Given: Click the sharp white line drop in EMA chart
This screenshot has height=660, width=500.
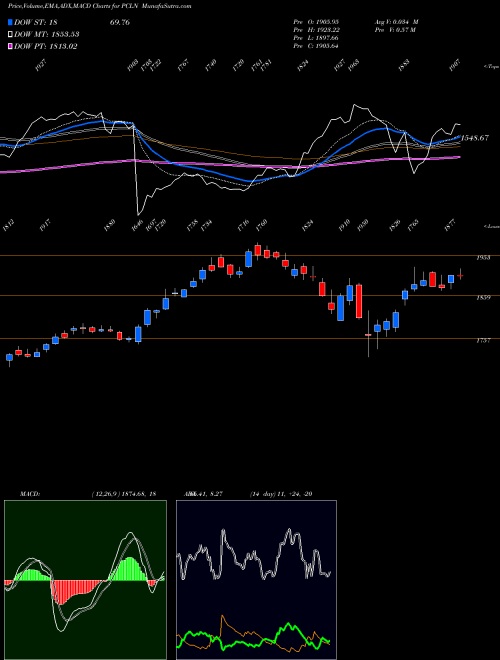Looking at the screenshot, I should [136, 168].
